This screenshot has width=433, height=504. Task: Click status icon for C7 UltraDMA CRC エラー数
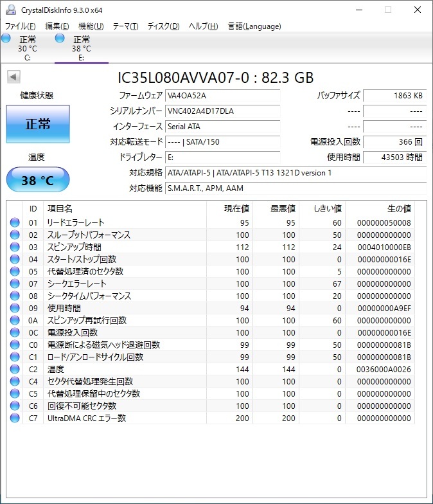coord(15,418)
